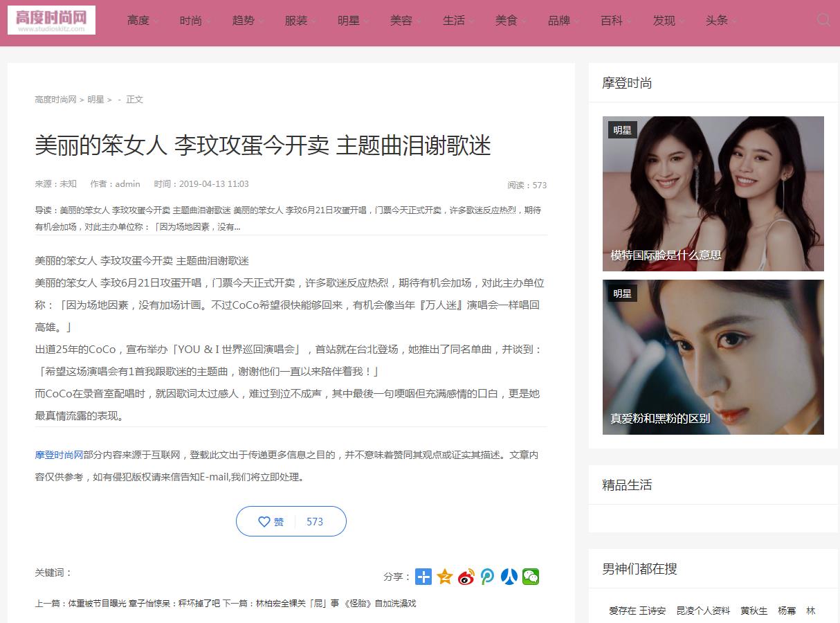Open the 美容 nav menu

401,21
